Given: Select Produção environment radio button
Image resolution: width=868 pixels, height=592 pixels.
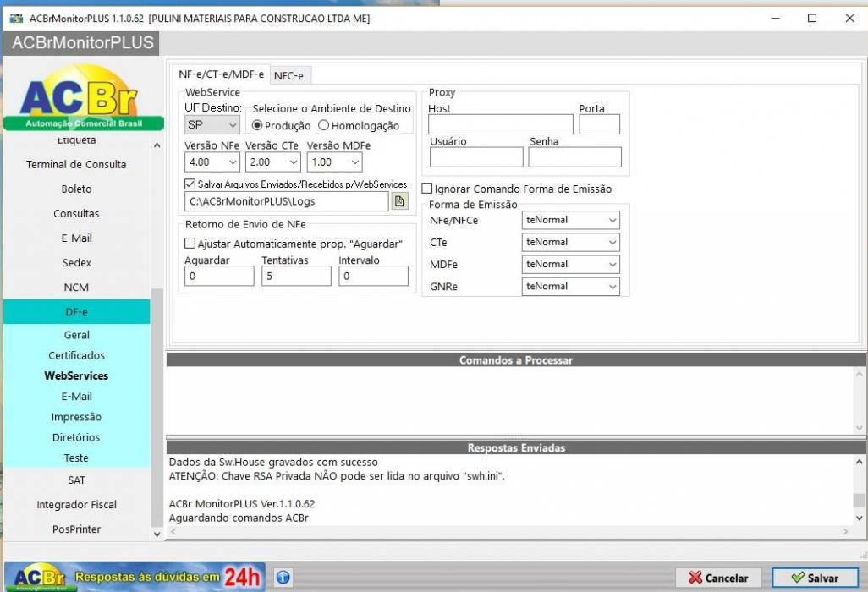Looking at the screenshot, I should pos(257,126).
